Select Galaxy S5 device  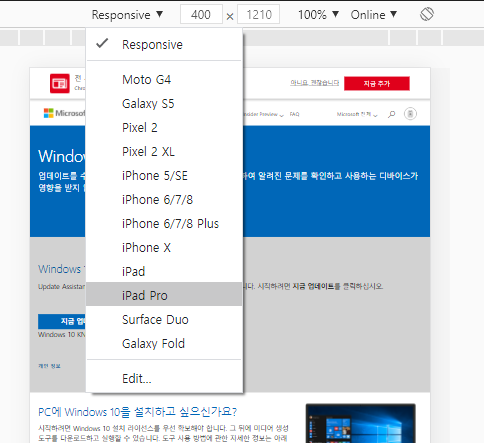click(x=164, y=104)
